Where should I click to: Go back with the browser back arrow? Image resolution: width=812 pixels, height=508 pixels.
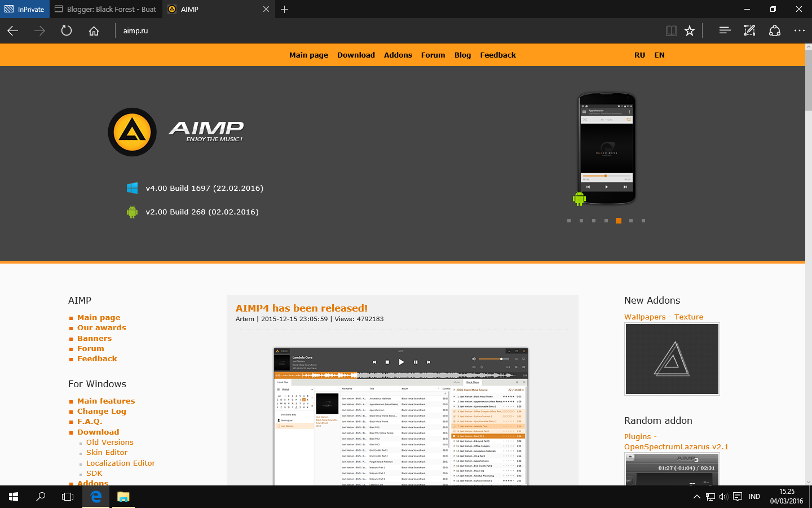13,30
